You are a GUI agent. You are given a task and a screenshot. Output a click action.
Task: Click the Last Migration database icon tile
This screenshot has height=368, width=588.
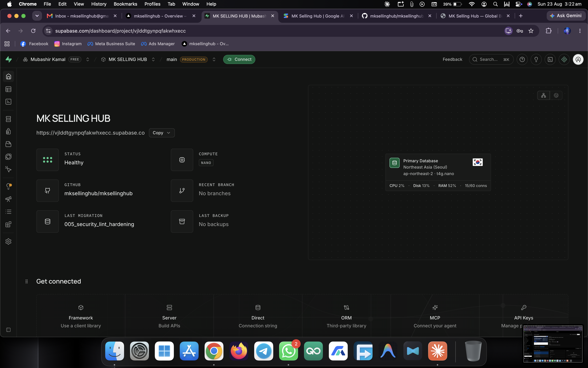[x=48, y=222]
